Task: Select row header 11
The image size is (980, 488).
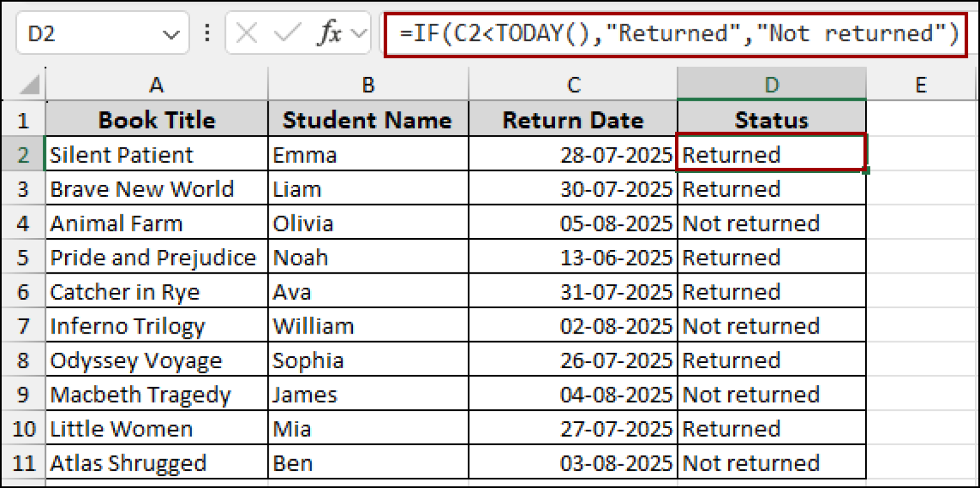Action: (24, 462)
